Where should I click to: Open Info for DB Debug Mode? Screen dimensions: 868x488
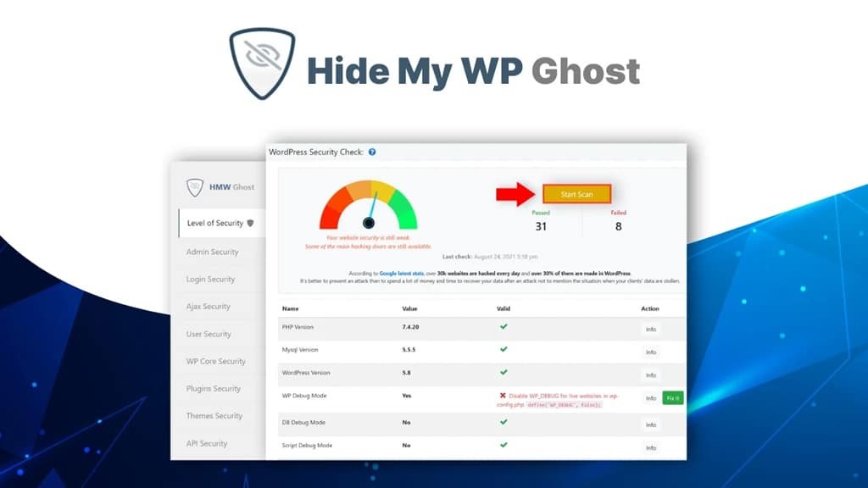[x=651, y=425]
